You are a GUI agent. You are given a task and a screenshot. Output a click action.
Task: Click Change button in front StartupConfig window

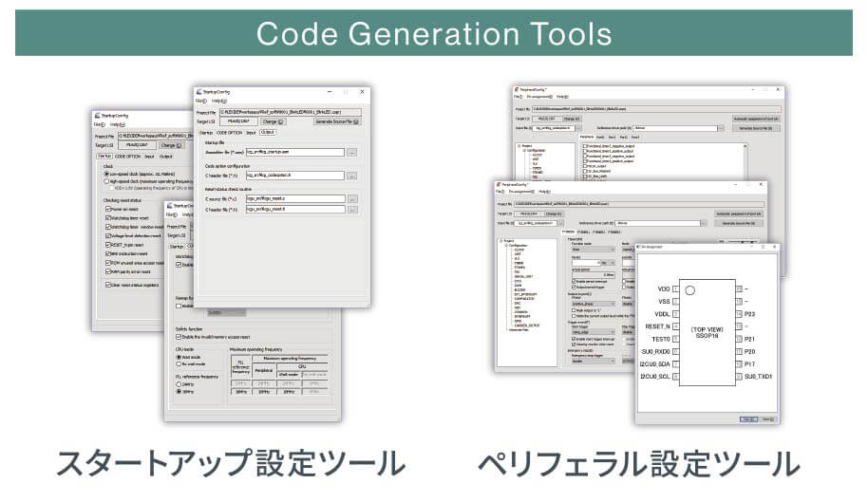(x=273, y=121)
